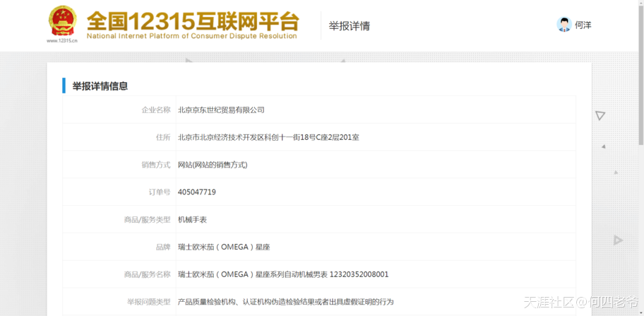Viewport: 644px width, 316px height.
Task: Click the national emblem logo
Action: (62, 21)
